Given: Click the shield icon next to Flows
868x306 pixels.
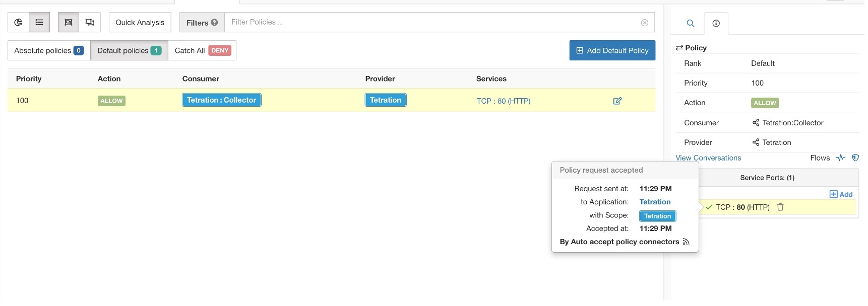Looking at the screenshot, I should tap(855, 158).
